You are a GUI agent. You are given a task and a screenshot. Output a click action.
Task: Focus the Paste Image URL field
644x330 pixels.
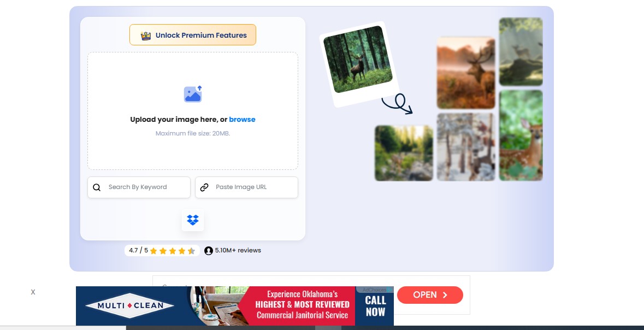[246, 187]
